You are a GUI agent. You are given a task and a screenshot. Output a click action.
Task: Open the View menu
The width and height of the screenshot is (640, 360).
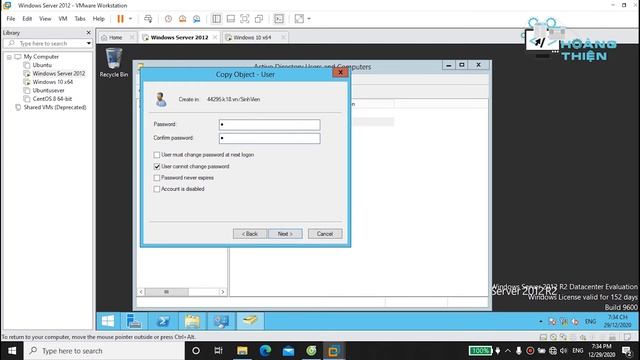pyautogui.click(x=45, y=19)
